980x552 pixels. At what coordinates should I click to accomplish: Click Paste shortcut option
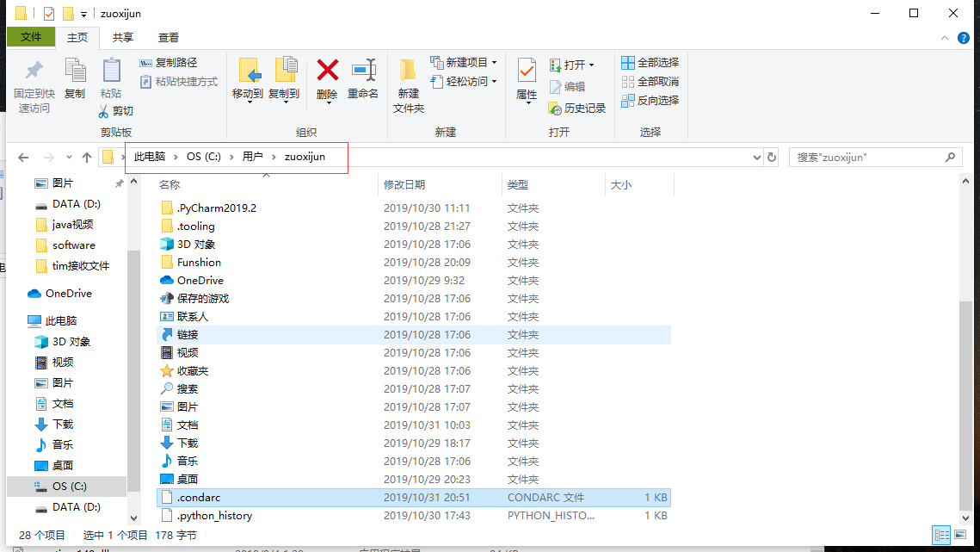(178, 81)
